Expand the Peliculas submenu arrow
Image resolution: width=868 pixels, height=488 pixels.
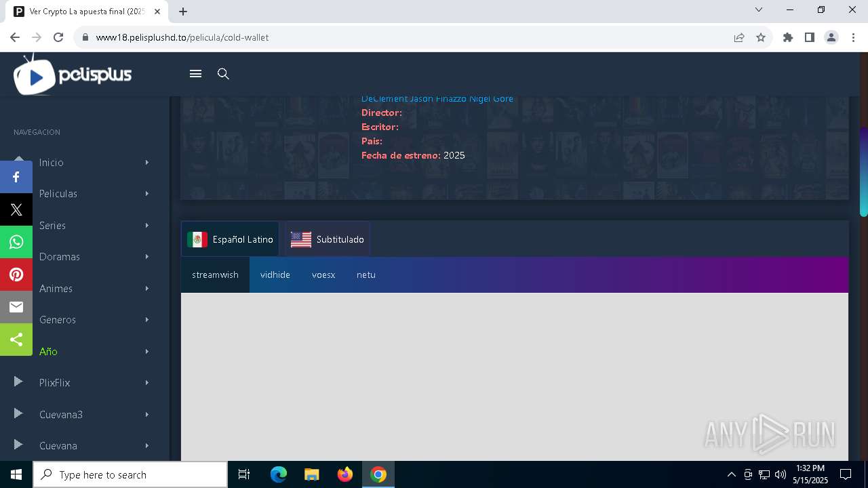(146, 194)
